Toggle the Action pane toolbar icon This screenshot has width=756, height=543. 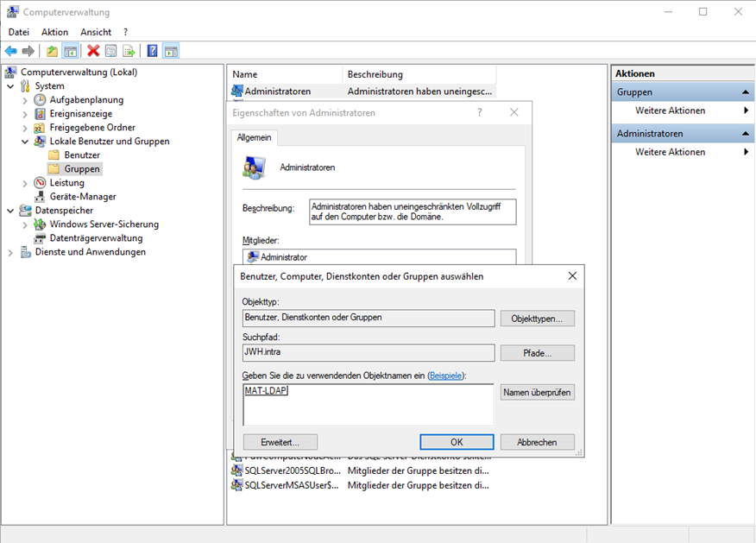click(171, 51)
